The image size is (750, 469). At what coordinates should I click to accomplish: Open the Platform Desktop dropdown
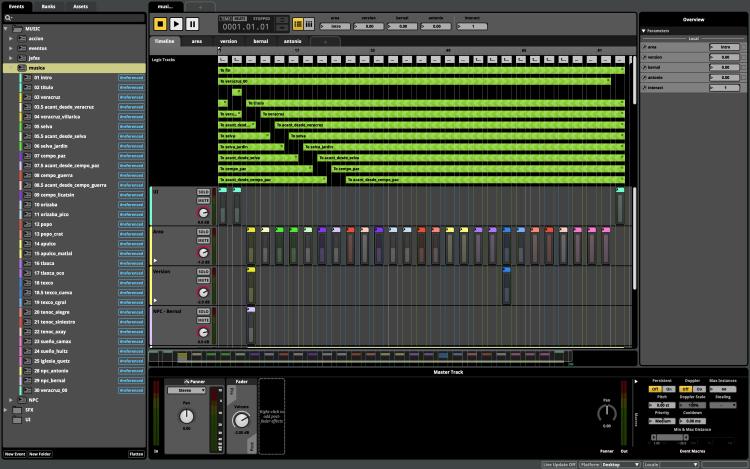[619, 464]
